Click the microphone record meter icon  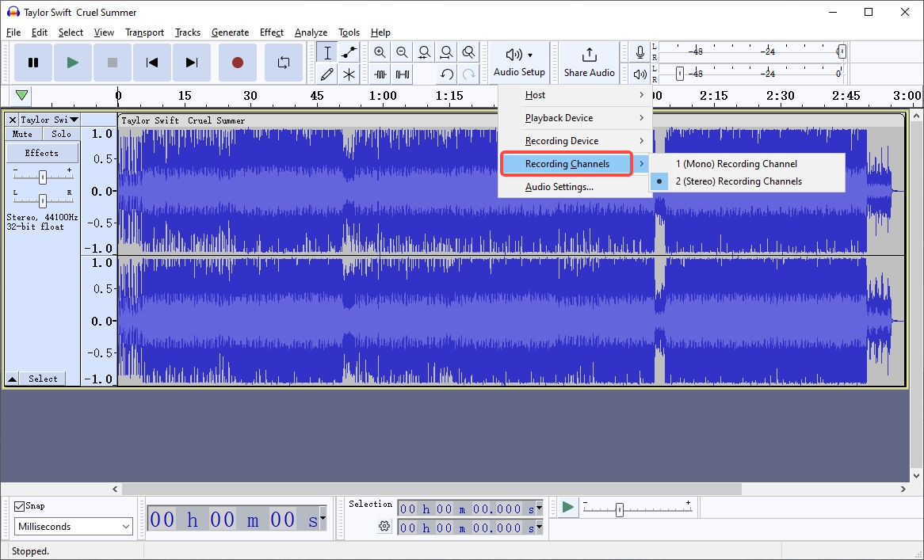640,52
